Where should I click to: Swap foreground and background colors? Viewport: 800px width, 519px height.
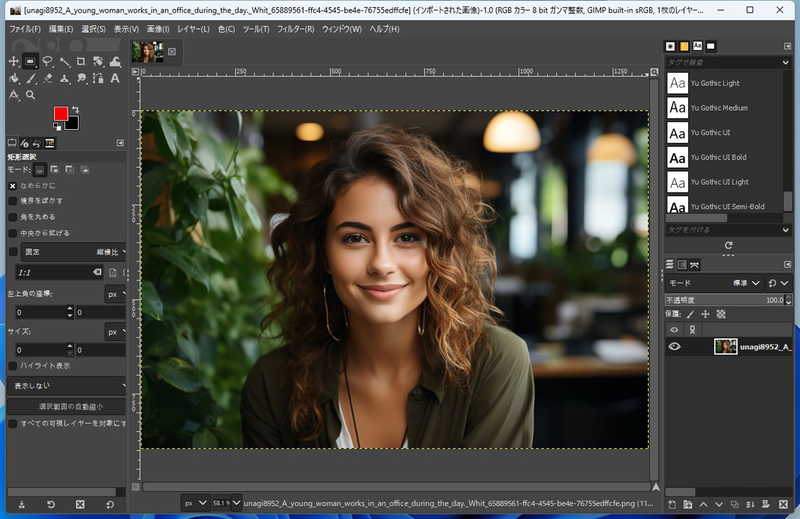pyautogui.click(x=75, y=110)
